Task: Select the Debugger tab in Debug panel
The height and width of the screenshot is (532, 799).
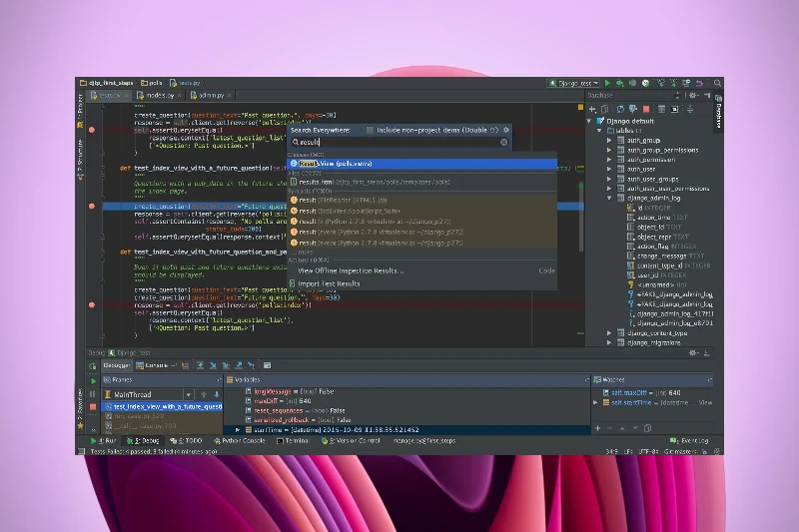Action: 116,365
